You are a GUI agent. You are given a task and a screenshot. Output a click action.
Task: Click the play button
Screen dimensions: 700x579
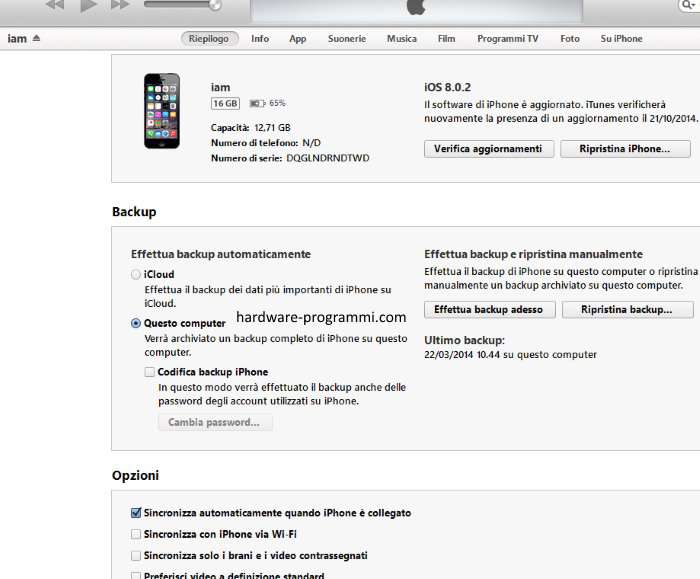(x=88, y=5)
